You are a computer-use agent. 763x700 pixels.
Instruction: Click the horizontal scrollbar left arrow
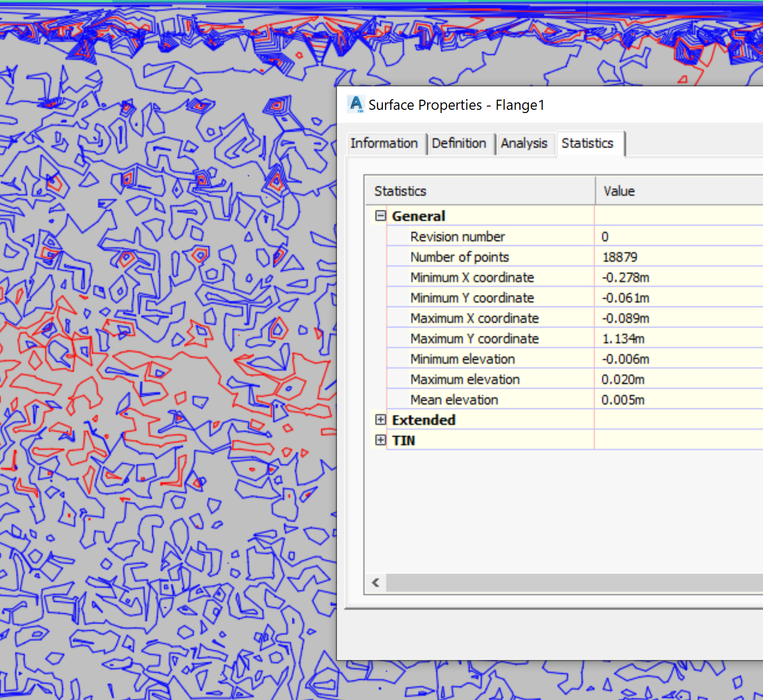coord(375,583)
